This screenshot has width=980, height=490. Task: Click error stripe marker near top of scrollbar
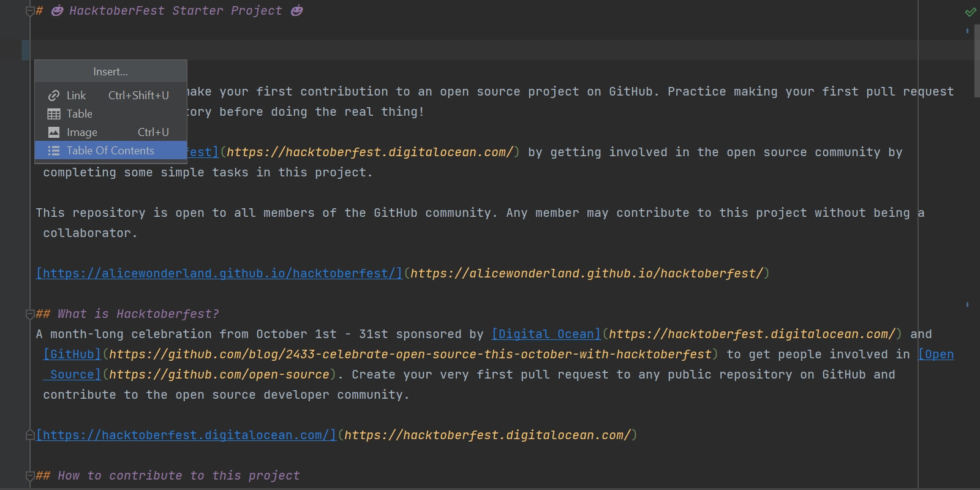click(968, 31)
